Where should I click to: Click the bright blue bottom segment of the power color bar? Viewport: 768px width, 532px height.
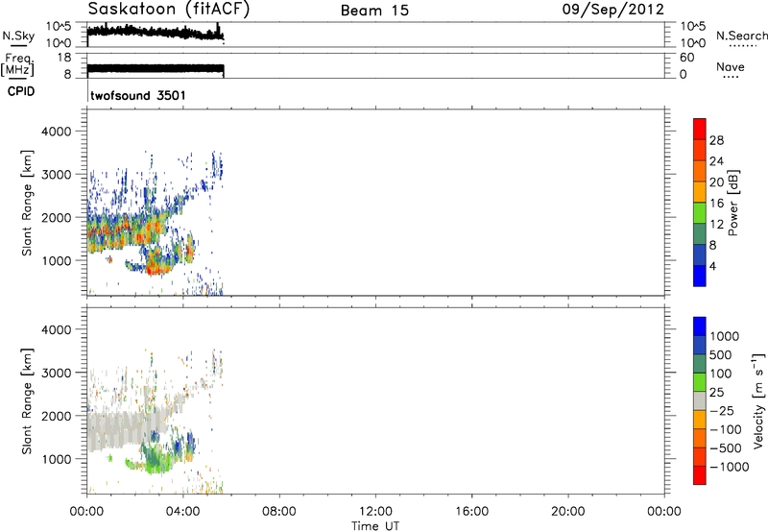(x=700, y=276)
